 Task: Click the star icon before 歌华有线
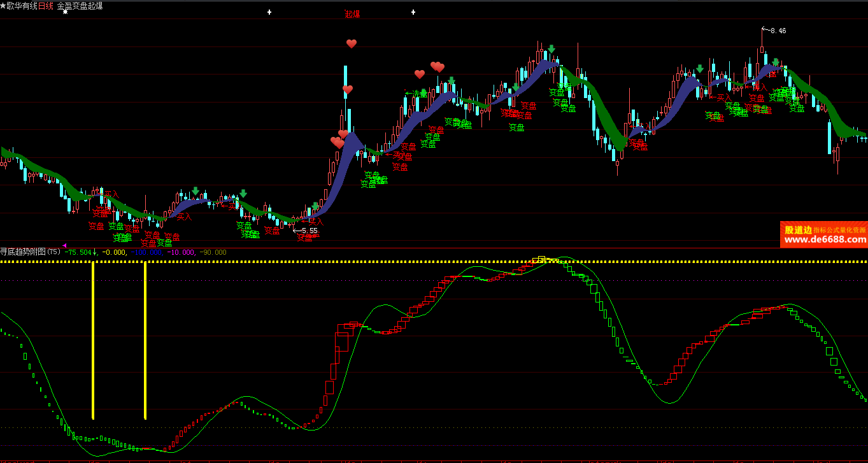pyautogui.click(x=3, y=6)
